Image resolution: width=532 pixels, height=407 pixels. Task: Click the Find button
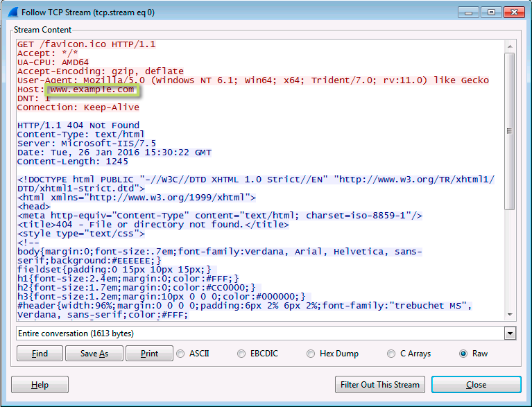[40, 354]
